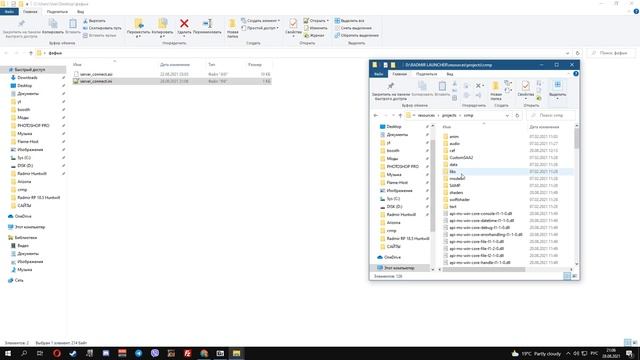This screenshot has width=640, height=360.
Task: Click the Refresh button beside the large window address bar
Action: [577, 53]
